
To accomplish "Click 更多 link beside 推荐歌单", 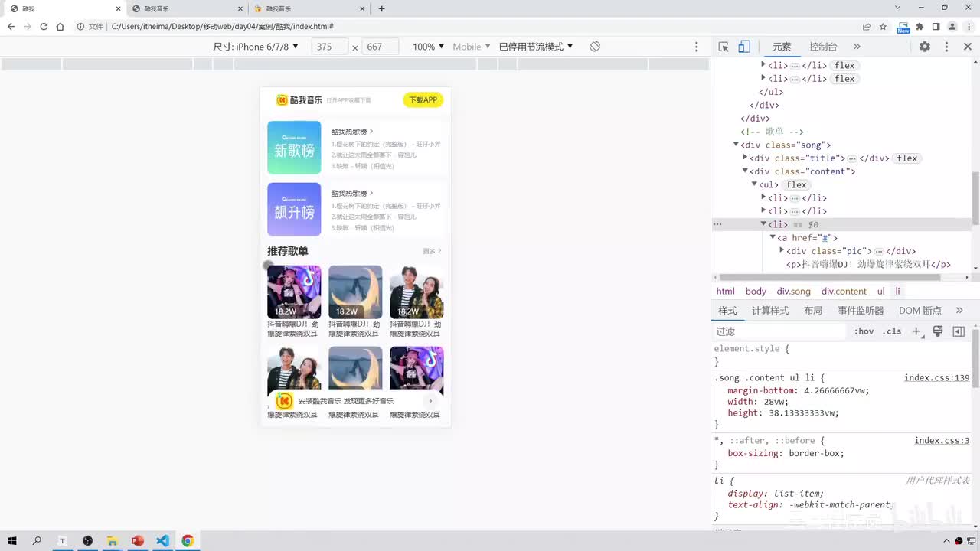I will point(432,251).
